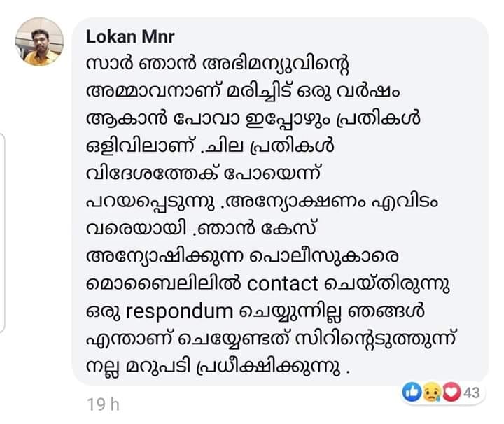The image size is (504, 424).
Task: Click the partial panel on the left edge
Action: click(x=2, y=234)
